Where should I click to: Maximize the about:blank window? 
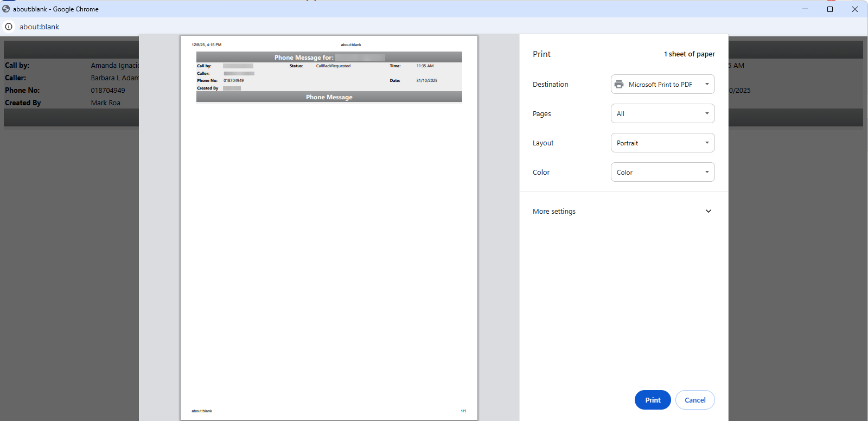coord(830,9)
